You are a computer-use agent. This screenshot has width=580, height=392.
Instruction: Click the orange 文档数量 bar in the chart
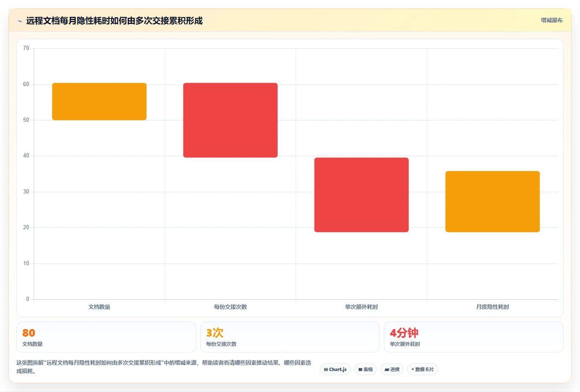pos(99,102)
